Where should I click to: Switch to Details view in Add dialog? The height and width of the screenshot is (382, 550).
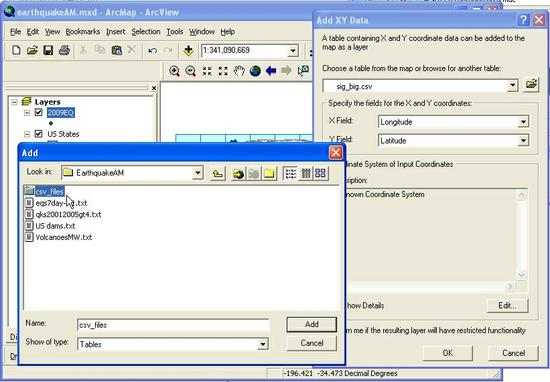point(306,173)
